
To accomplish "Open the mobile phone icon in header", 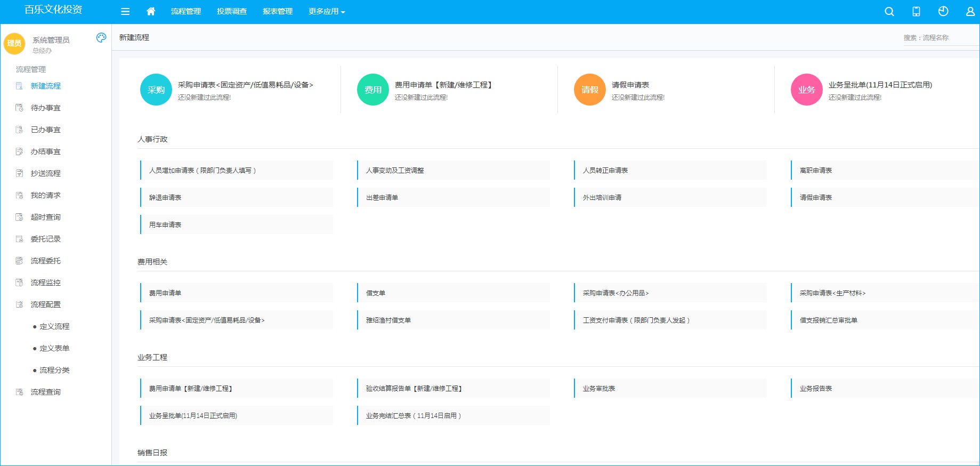I will 916,11.
